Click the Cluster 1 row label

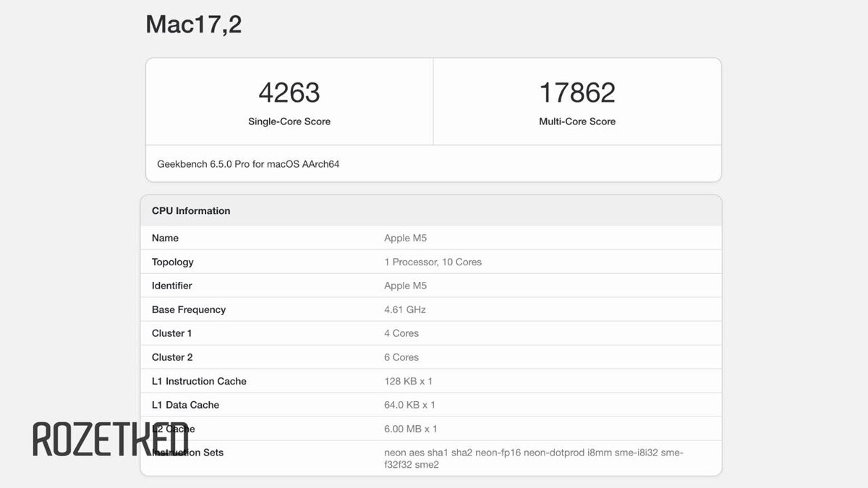pyautogui.click(x=172, y=333)
